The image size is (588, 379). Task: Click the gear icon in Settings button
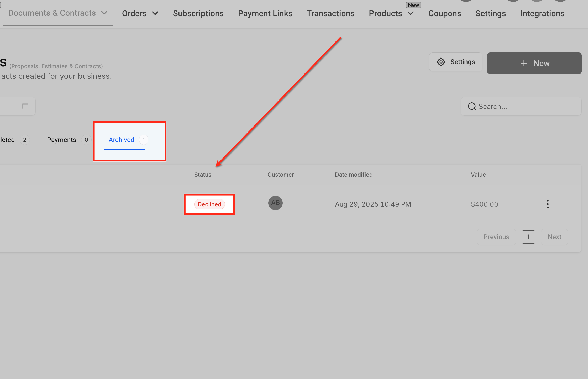pos(441,62)
